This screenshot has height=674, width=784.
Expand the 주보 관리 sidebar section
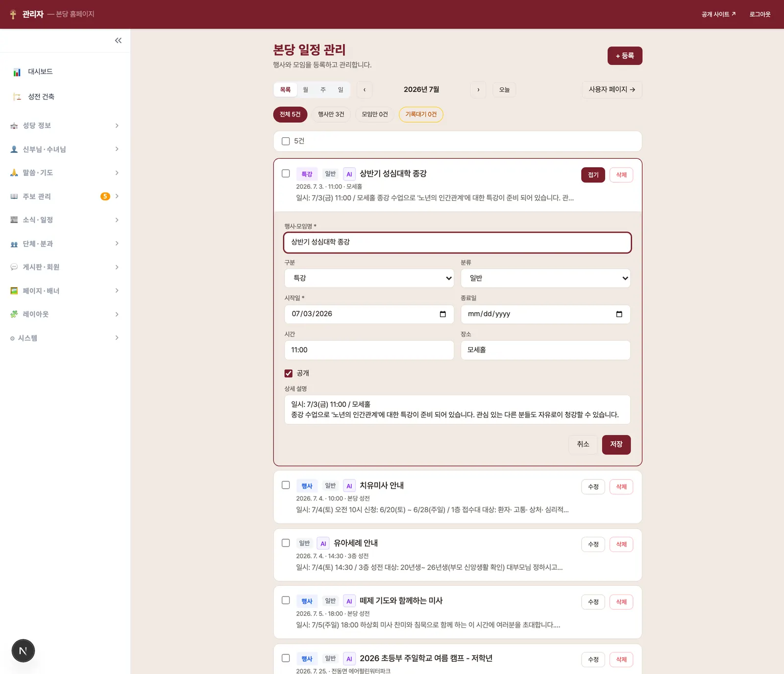[65, 197]
